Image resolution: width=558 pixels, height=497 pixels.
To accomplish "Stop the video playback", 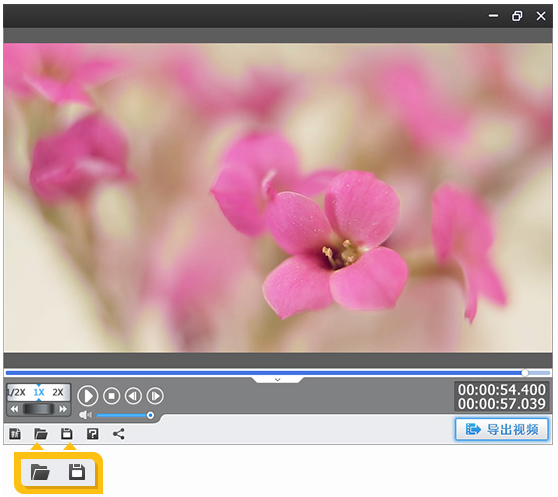I will [111, 396].
